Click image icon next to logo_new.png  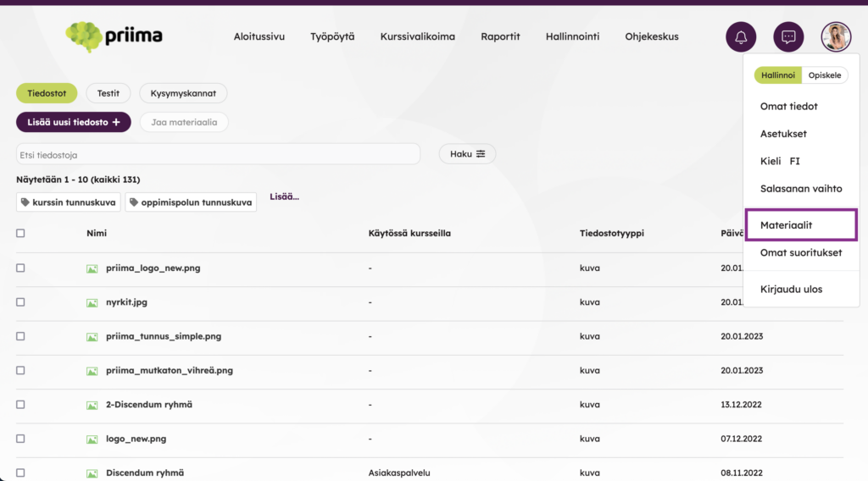click(92, 440)
